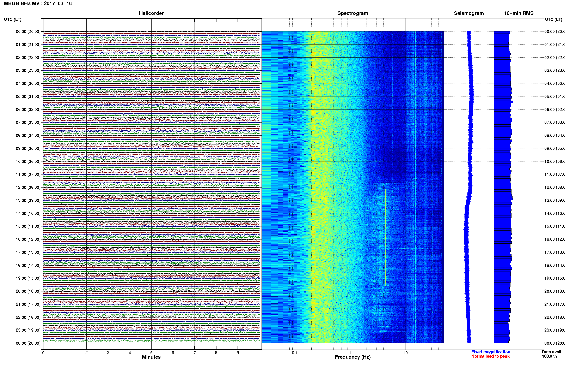Click the 1 Hz frequency tick label

click(x=350, y=353)
